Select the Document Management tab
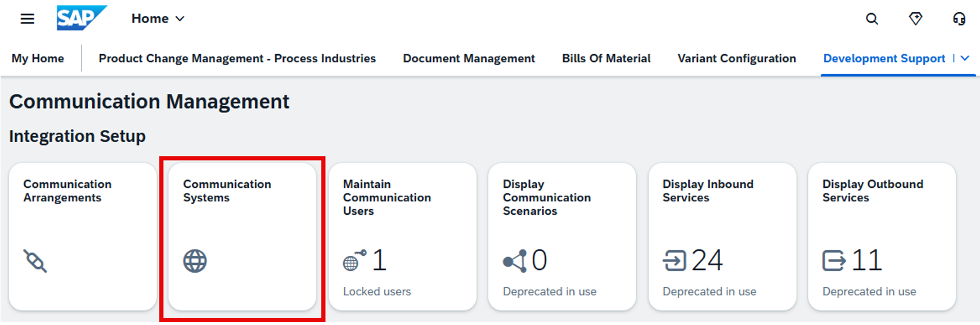Image resolution: width=980 pixels, height=325 pixels. click(x=469, y=58)
